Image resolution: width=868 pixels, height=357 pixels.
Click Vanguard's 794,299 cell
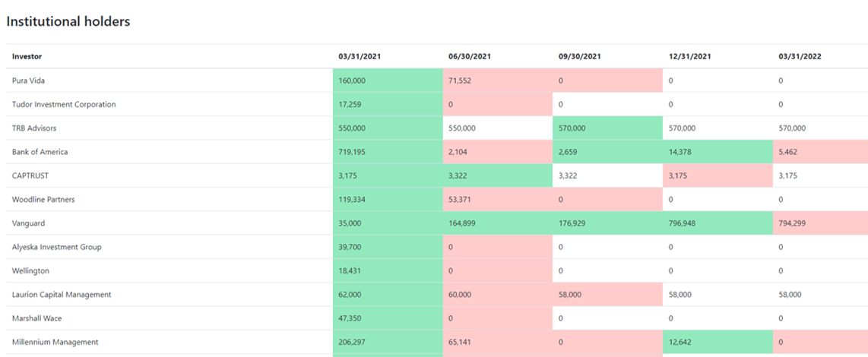820,223
